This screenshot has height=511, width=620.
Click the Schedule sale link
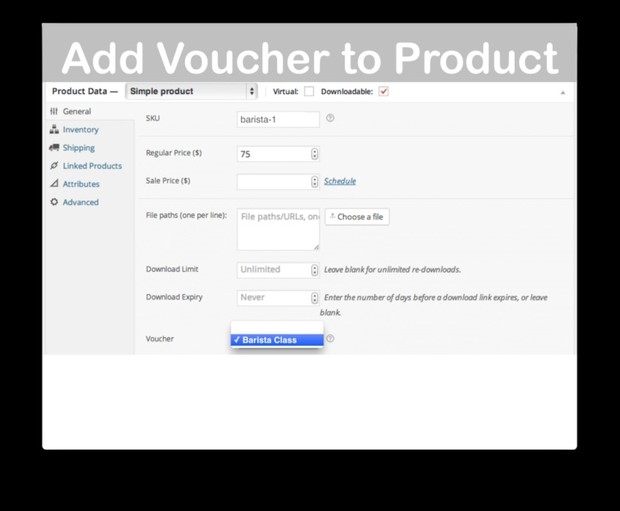[340, 181]
